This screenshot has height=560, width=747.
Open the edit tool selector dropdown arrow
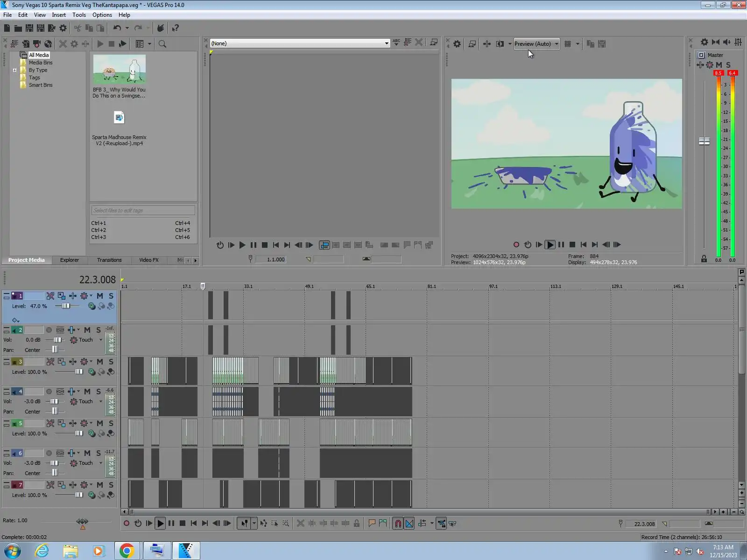254,524
